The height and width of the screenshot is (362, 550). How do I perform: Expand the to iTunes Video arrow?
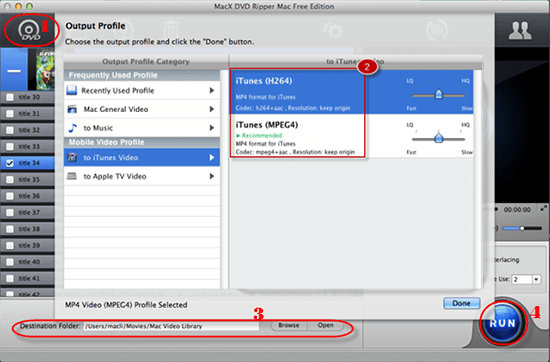coord(212,157)
